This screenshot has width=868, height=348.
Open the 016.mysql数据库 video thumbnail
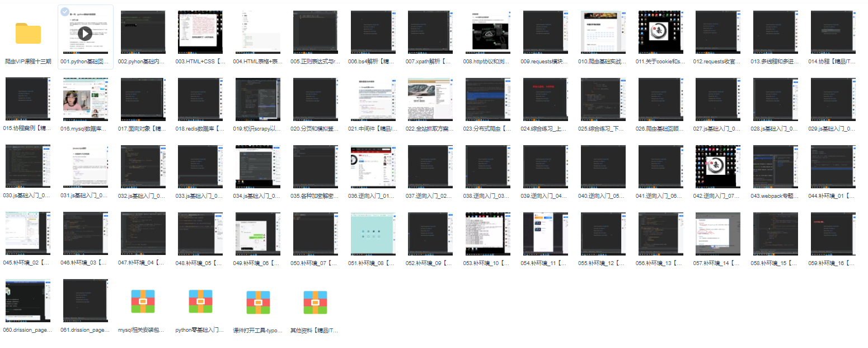click(x=85, y=99)
